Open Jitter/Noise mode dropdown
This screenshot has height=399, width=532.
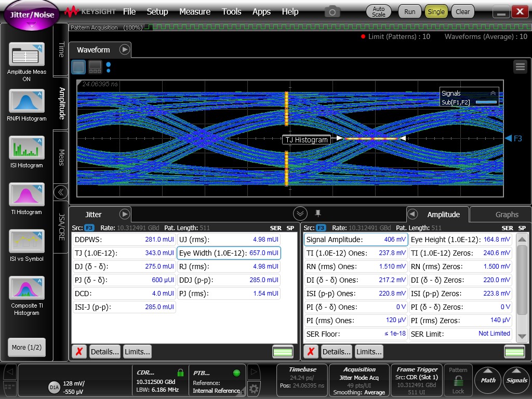point(32,16)
